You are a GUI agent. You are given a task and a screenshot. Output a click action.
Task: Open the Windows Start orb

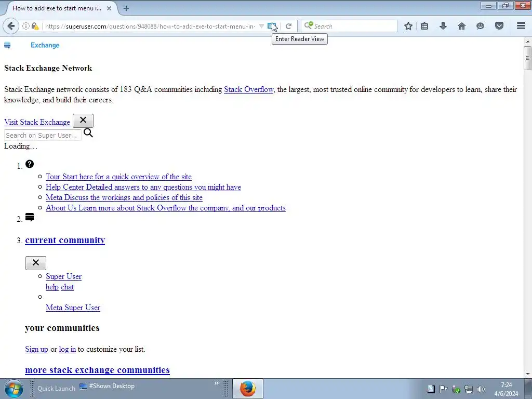click(x=14, y=389)
